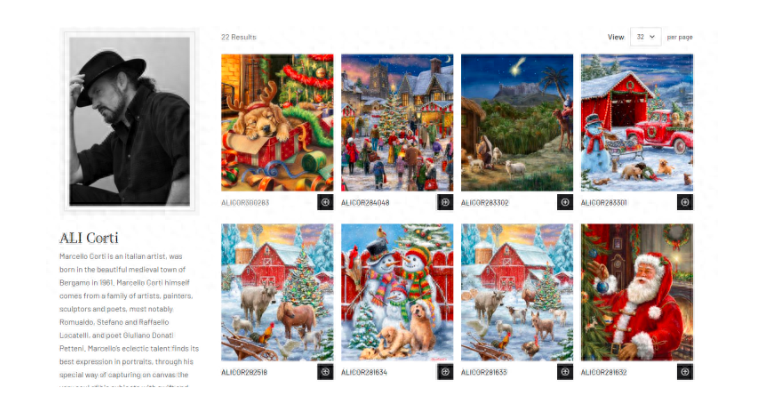The width and height of the screenshot is (776, 417).
Task: Click the ALI Corti artist portrait photo
Action: [129, 121]
